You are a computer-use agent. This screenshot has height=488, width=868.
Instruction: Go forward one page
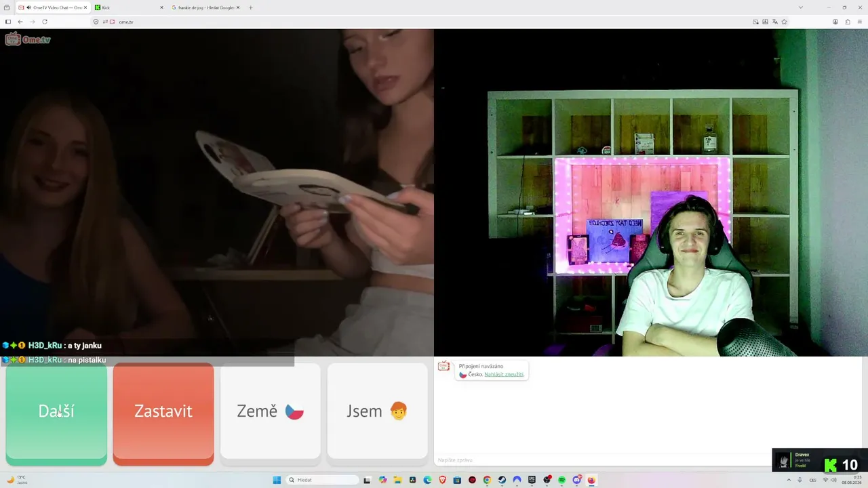33,22
